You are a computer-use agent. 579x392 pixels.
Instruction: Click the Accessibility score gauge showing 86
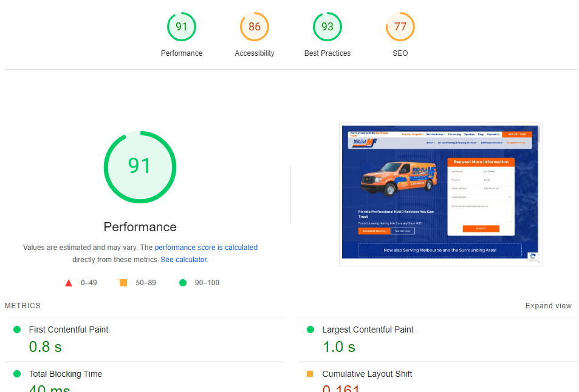coord(254,27)
